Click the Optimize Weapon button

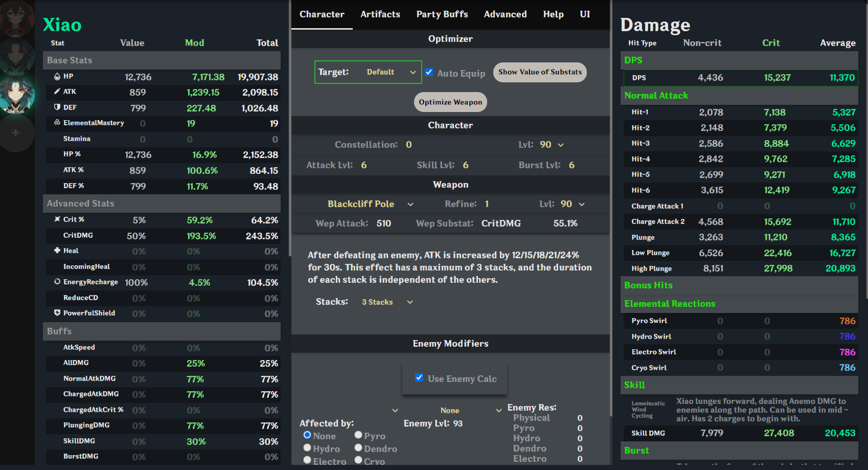click(450, 102)
